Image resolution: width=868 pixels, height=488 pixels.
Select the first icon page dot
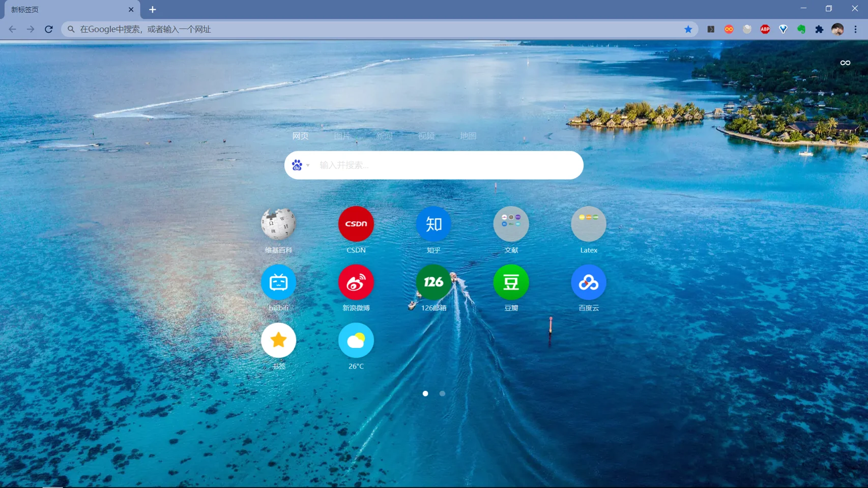coord(425,393)
